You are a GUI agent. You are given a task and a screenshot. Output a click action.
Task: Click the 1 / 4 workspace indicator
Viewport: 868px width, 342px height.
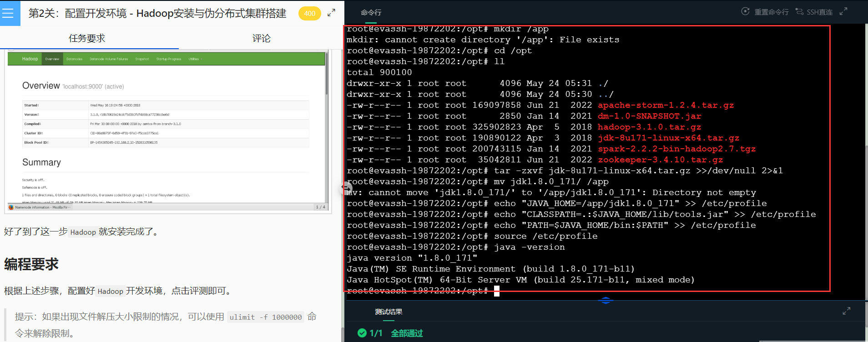(x=320, y=207)
